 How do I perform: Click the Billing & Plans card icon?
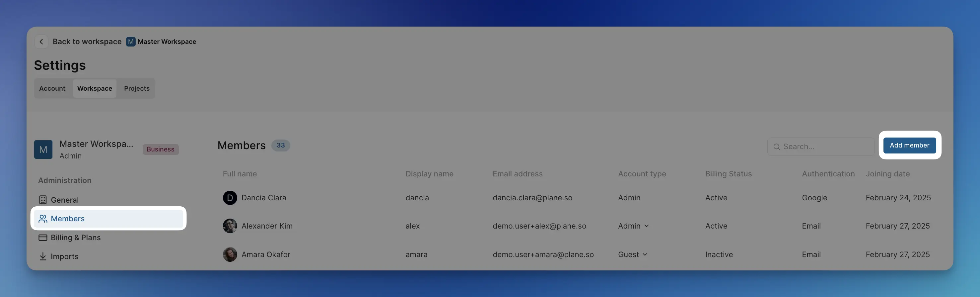43,238
